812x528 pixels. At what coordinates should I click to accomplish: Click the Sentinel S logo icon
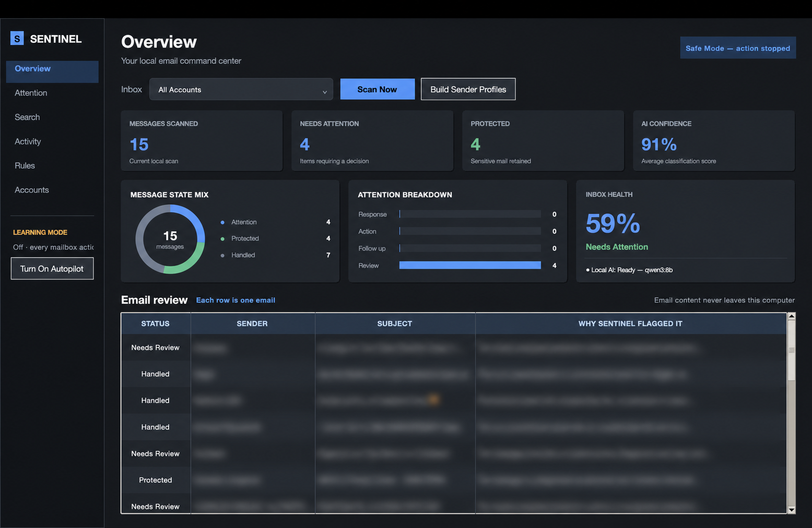tap(17, 38)
